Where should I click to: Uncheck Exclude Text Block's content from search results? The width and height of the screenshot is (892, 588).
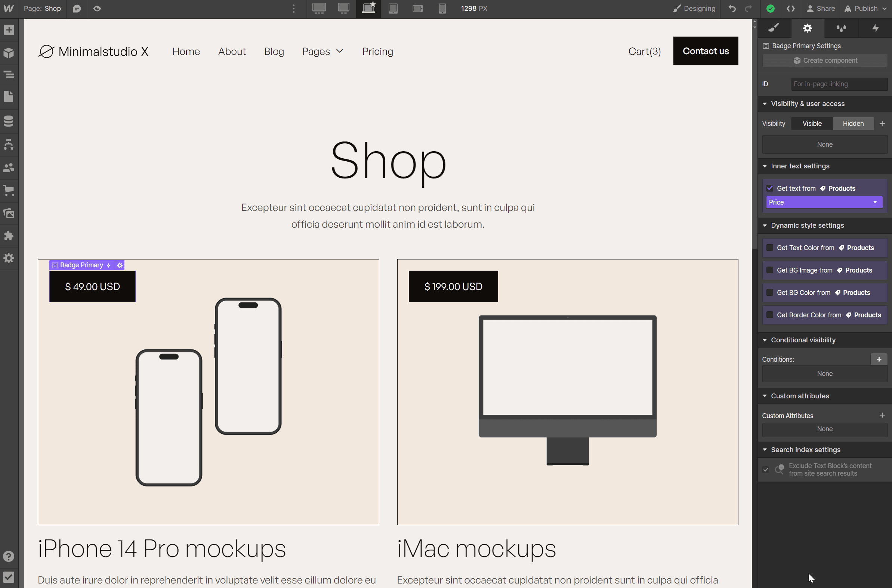tap(766, 470)
